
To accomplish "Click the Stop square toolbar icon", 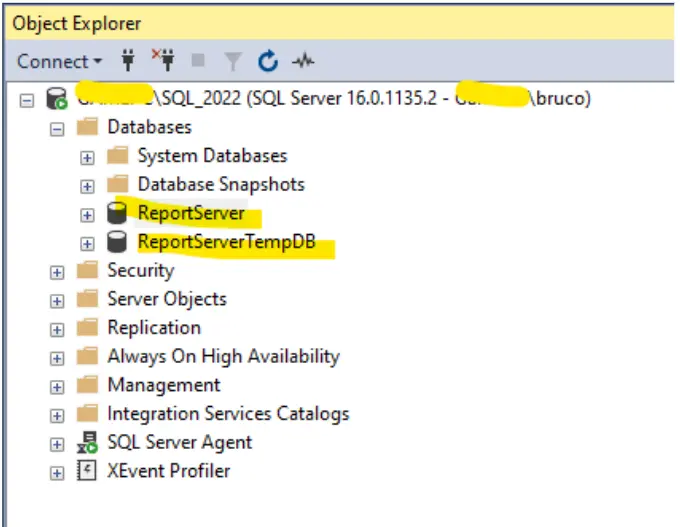I will point(198,60).
